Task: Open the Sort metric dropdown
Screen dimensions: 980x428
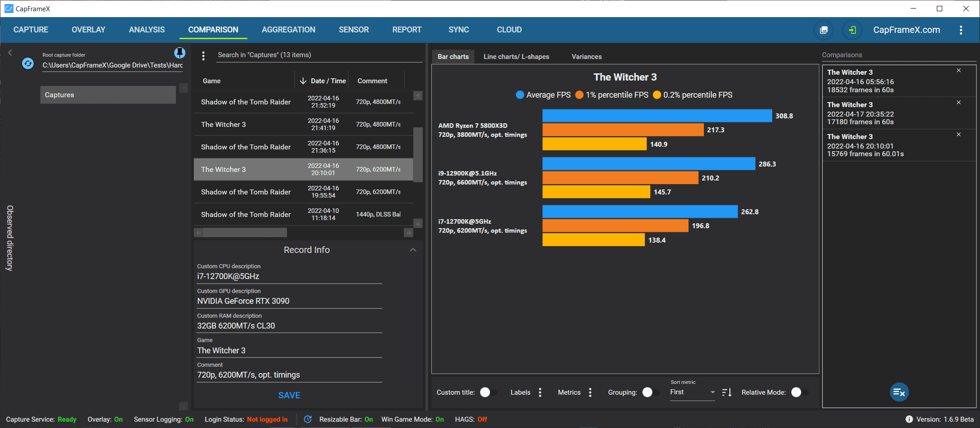Action: pyautogui.click(x=692, y=392)
